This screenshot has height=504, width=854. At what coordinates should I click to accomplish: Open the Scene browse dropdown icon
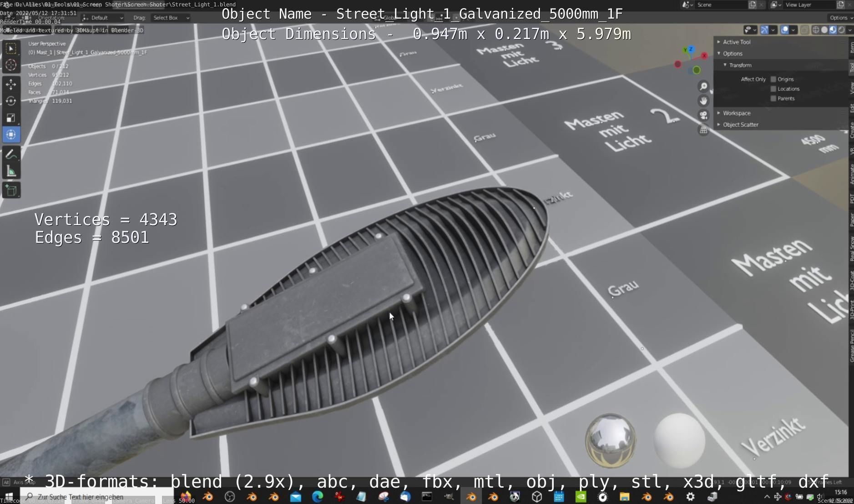687,5
